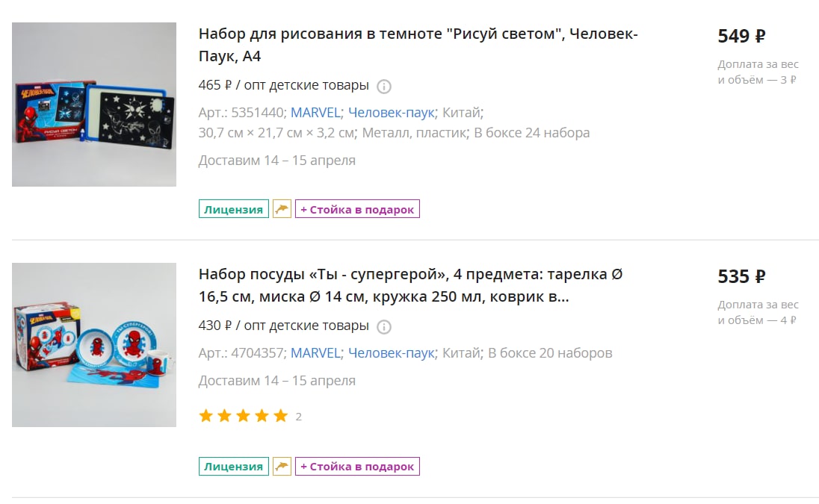Image resolution: width=819 pixels, height=504 pixels.
Task: Click Лицензия badge on dish set
Action: point(233,467)
